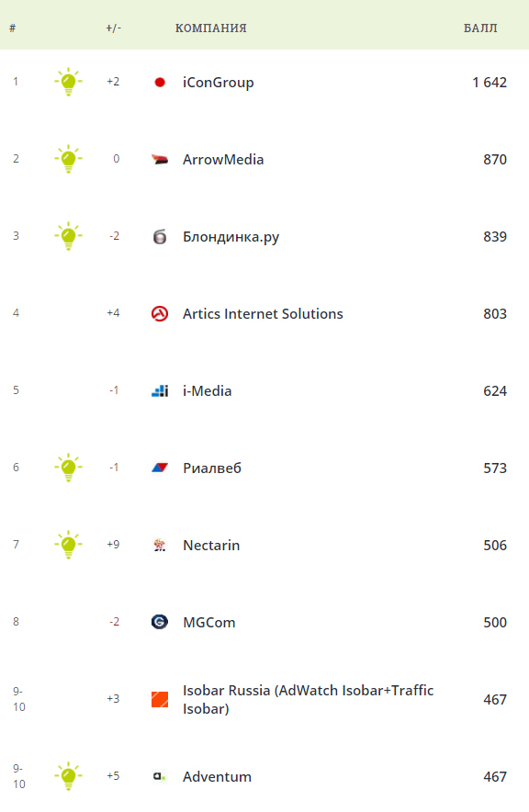Image resolution: width=529 pixels, height=812 pixels.
Task: Click the lightbulb icon in Adventum row
Action: (68, 776)
